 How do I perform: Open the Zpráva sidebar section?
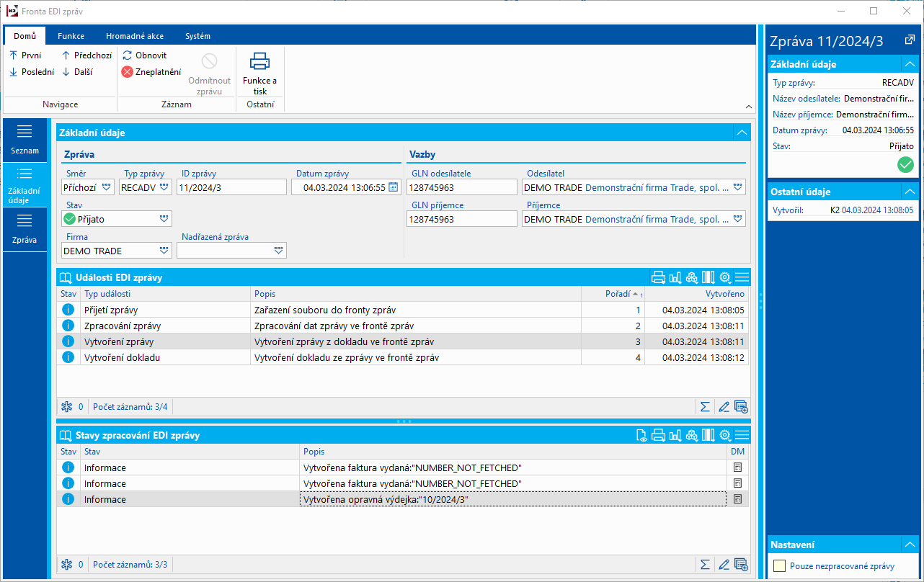click(x=25, y=230)
